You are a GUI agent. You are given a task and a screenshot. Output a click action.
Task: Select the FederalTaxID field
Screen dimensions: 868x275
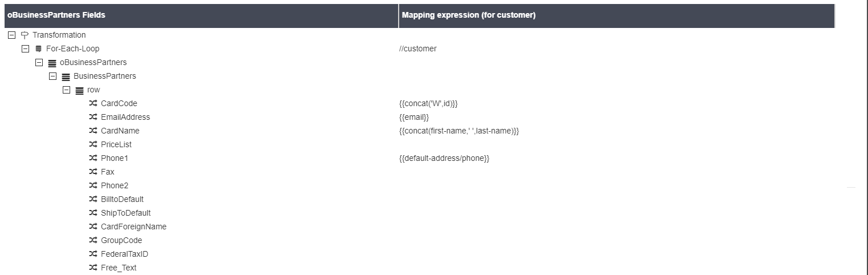[124, 254]
